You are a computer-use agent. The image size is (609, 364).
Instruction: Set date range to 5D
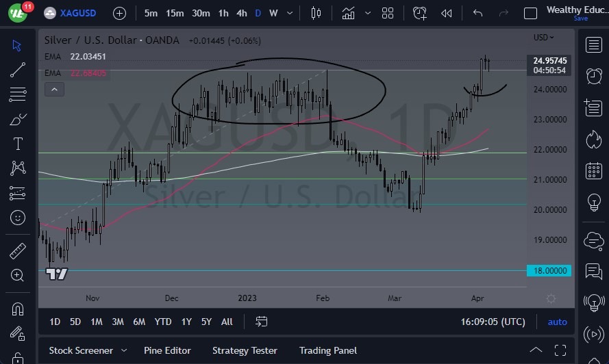click(x=75, y=322)
